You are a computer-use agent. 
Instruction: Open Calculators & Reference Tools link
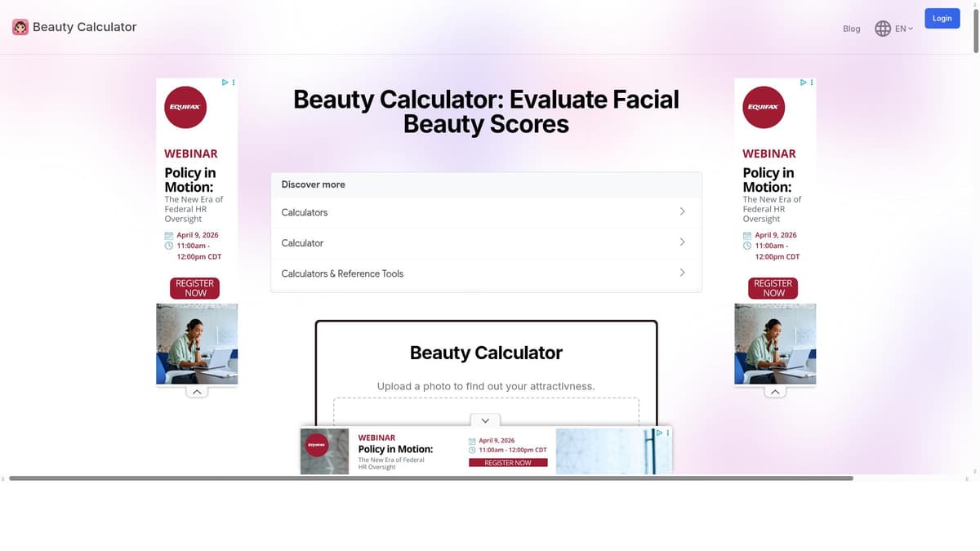click(x=486, y=273)
